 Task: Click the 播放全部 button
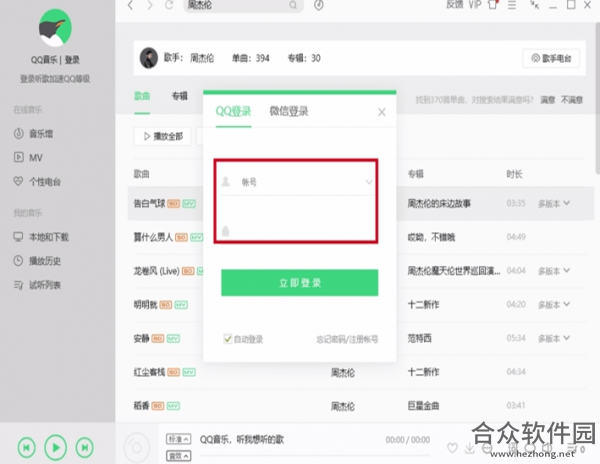163,136
